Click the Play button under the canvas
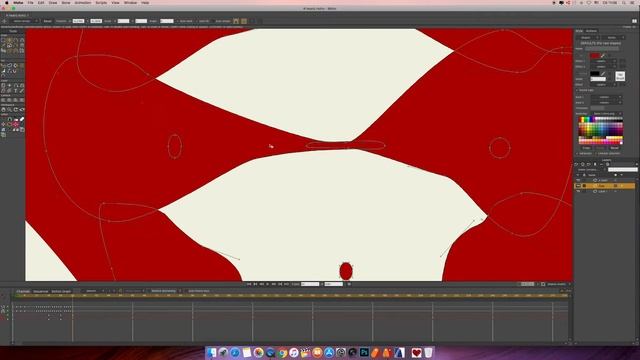The width and height of the screenshot is (640, 360). pos(268,284)
